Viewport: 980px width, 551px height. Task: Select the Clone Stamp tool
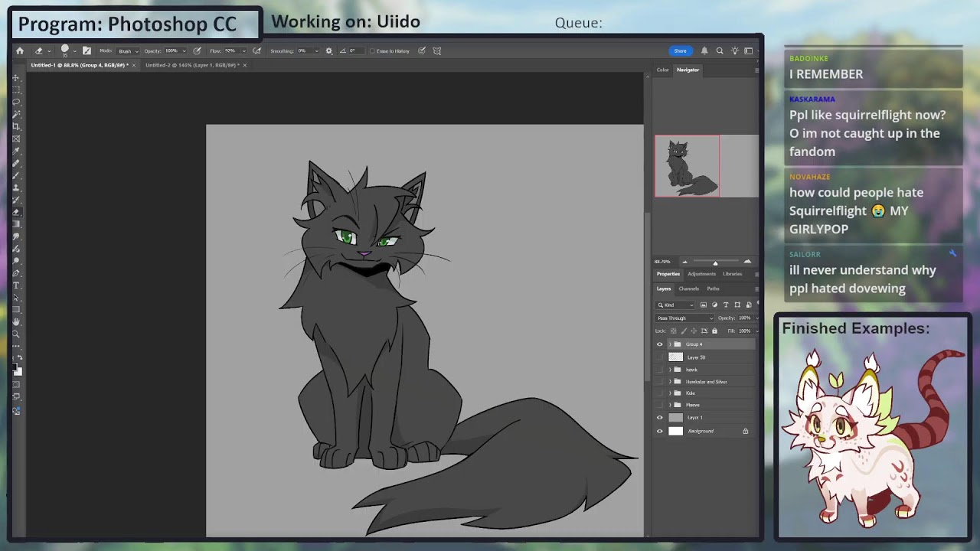coord(15,187)
